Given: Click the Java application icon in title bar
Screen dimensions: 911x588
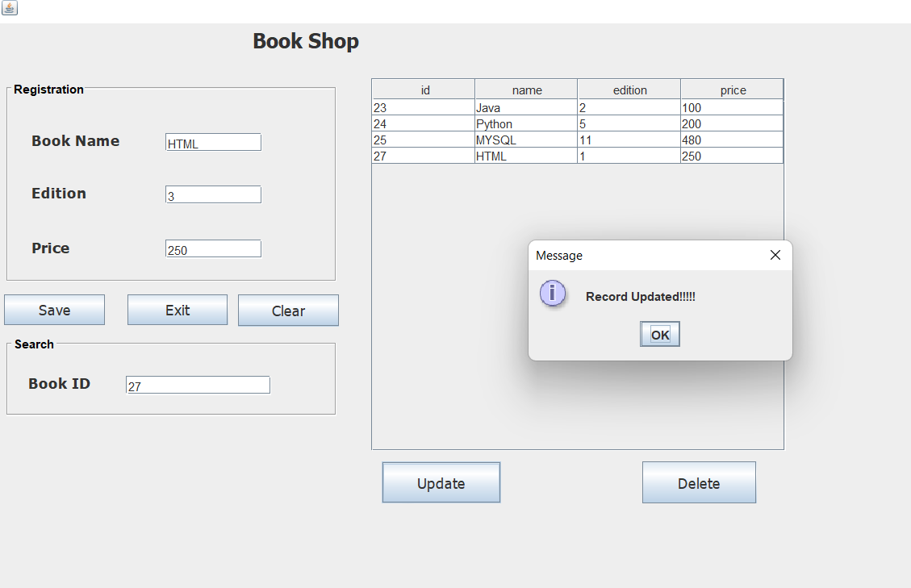Looking at the screenshot, I should click(x=9, y=9).
